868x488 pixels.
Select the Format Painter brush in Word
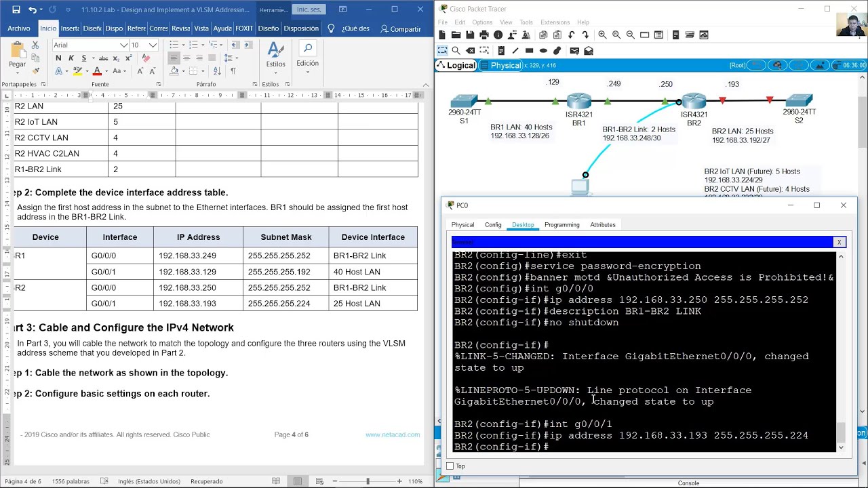(35, 70)
